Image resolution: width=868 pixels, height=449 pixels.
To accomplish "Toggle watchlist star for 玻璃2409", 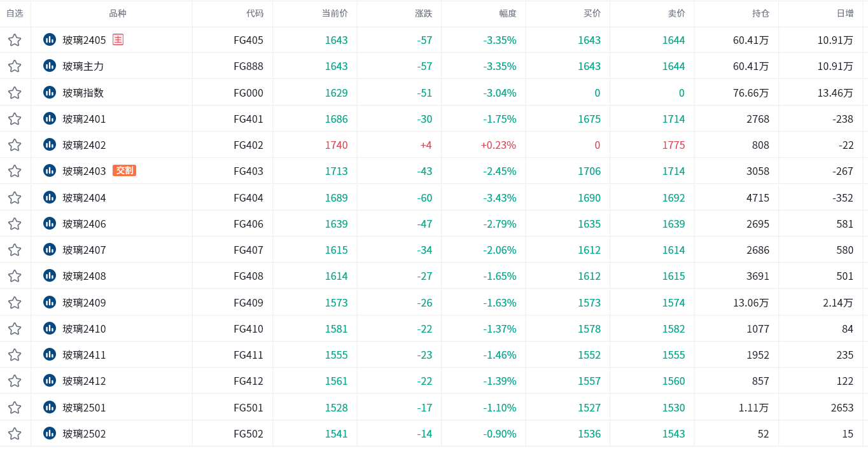I will click(x=15, y=303).
